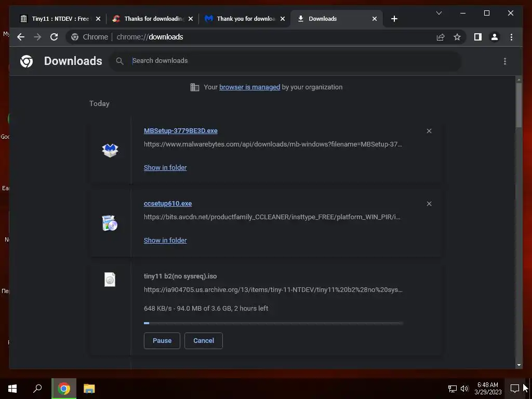532x399 pixels.
Task: Click the CCleaner installer file icon
Action: click(110, 223)
